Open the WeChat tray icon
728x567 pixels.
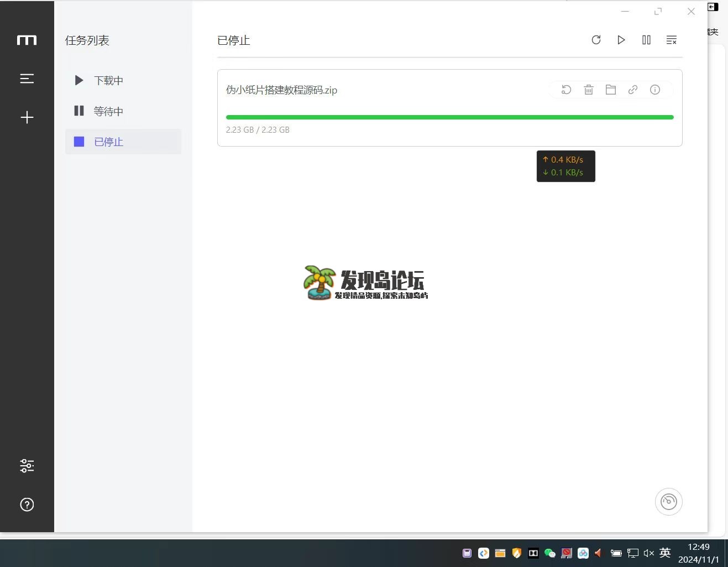click(x=550, y=553)
